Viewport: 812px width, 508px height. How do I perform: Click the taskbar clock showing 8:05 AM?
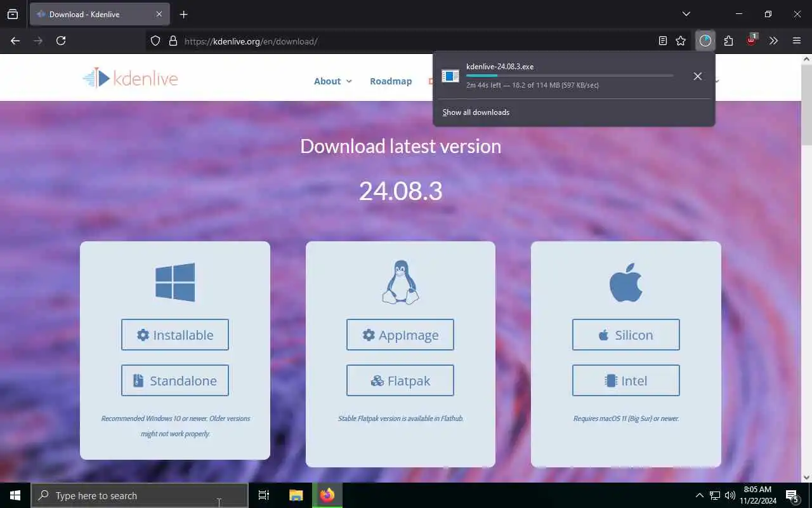[757, 495]
